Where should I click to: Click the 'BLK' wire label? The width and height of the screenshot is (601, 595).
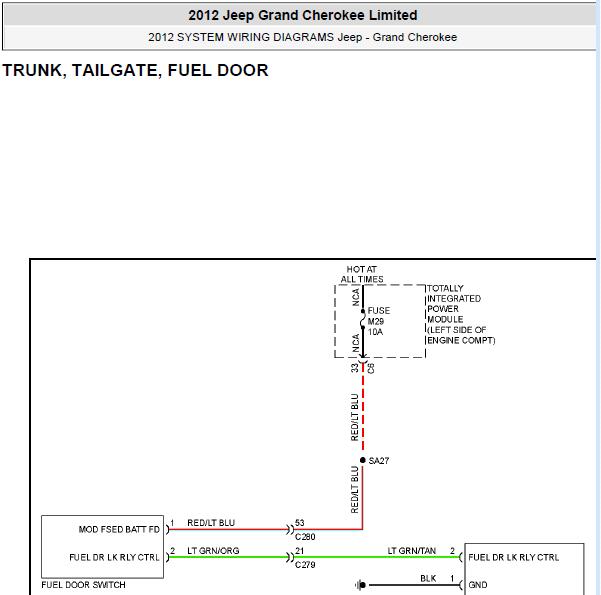(428, 579)
